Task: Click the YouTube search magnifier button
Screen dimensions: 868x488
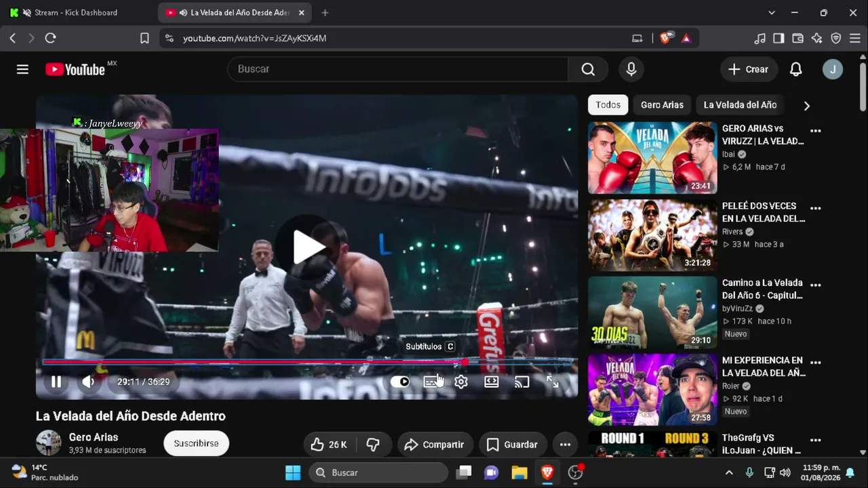Action: point(588,69)
